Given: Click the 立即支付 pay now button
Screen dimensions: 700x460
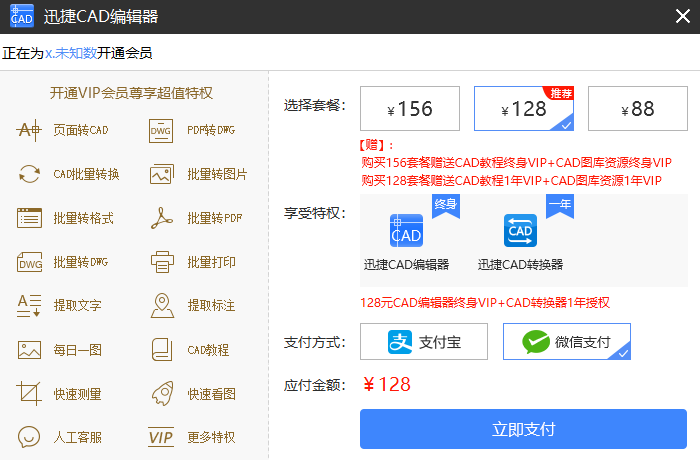Looking at the screenshot, I should click(x=523, y=429).
